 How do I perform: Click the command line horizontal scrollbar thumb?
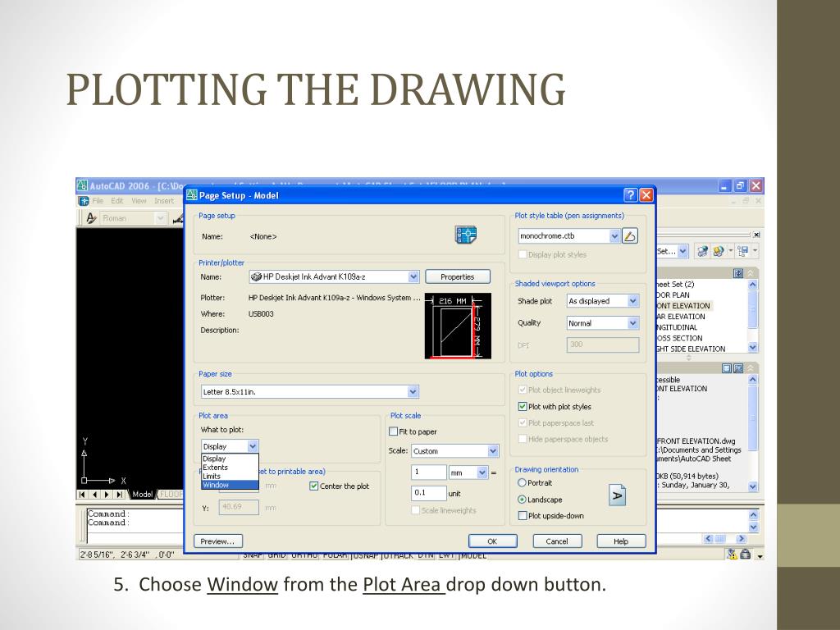pos(720,538)
